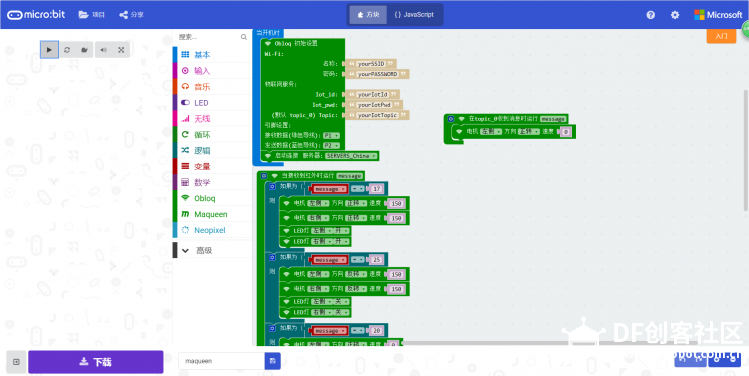Open the help question-mark icon

651,15
